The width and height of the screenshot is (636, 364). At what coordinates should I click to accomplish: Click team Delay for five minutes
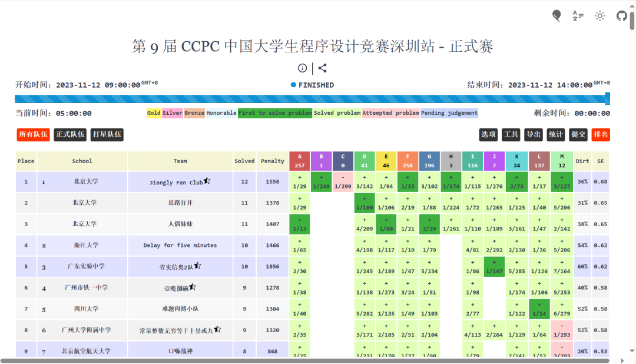point(180,245)
